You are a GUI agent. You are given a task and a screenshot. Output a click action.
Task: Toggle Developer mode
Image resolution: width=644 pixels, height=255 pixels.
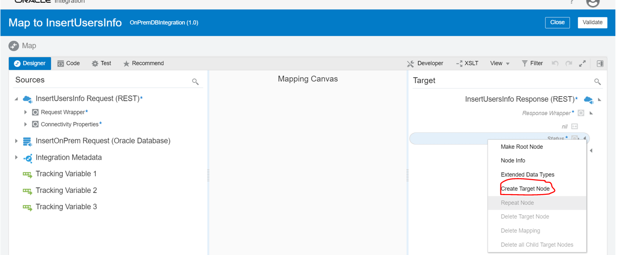click(x=425, y=64)
